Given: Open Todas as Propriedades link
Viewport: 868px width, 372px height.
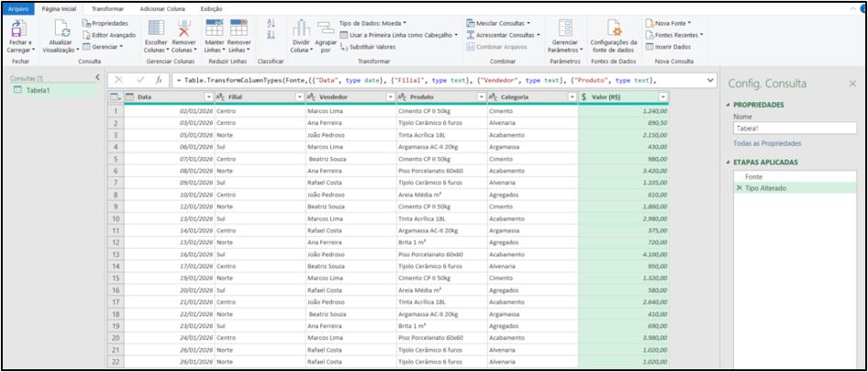Looking at the screenshot, I should (767, 143).
